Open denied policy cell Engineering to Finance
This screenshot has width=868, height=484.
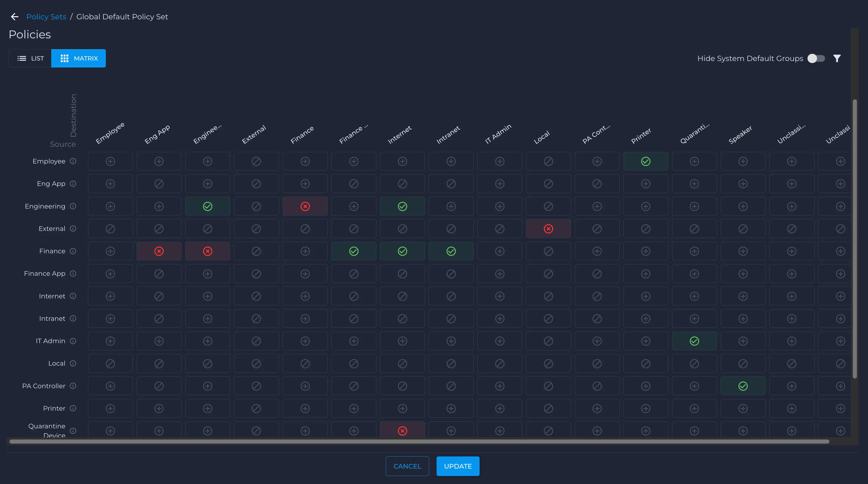point(305,206)
